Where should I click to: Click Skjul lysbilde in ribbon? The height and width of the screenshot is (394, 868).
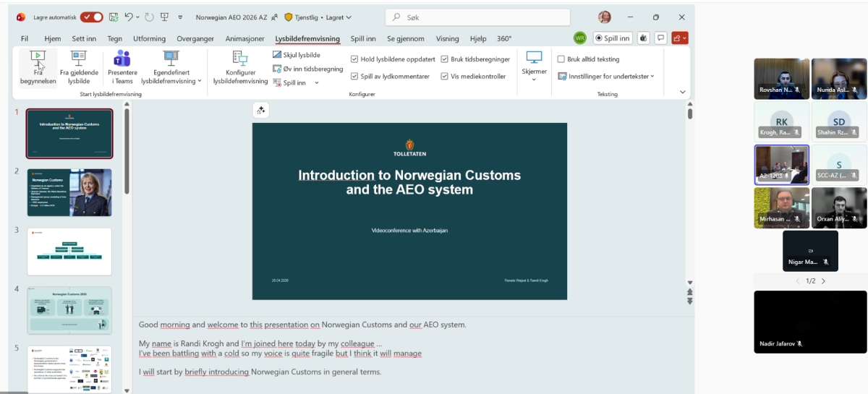pyautogui.click(x=297, y=55)
